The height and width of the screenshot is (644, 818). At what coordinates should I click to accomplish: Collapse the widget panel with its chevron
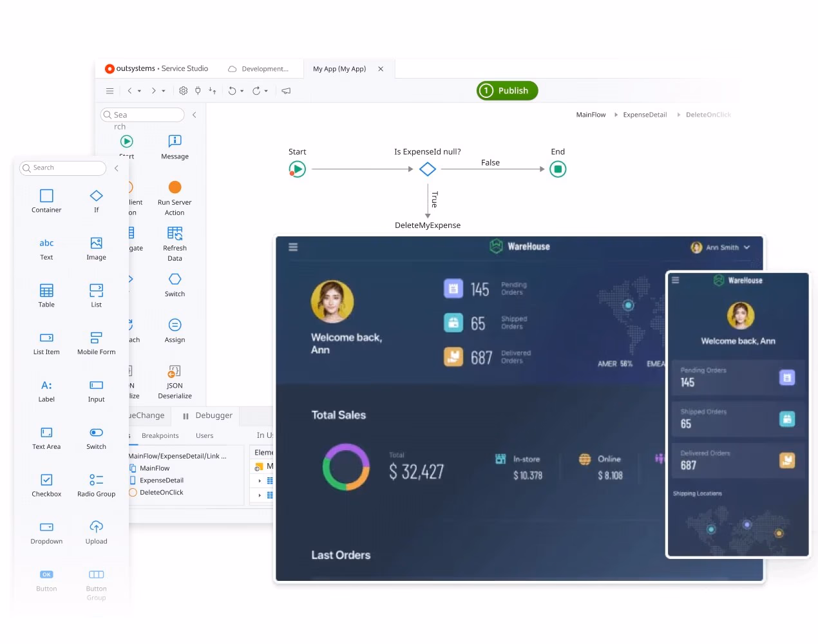[116, 168]
